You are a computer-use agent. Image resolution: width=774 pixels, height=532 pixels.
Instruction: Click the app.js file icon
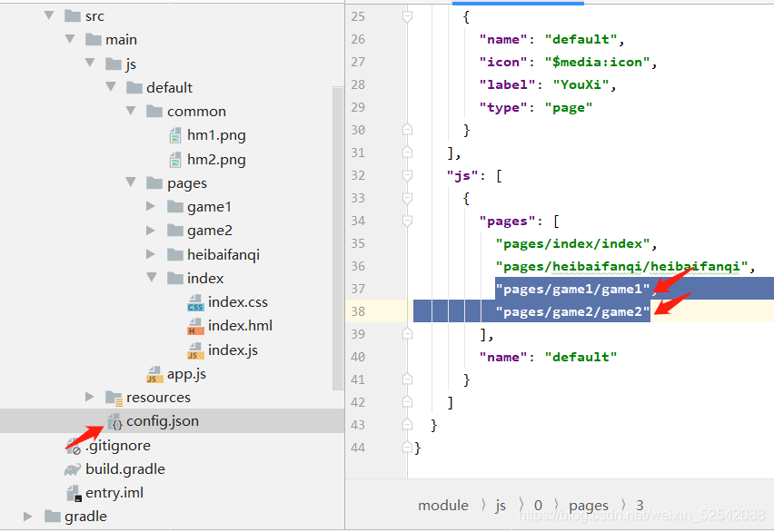[x=155, y=374]
